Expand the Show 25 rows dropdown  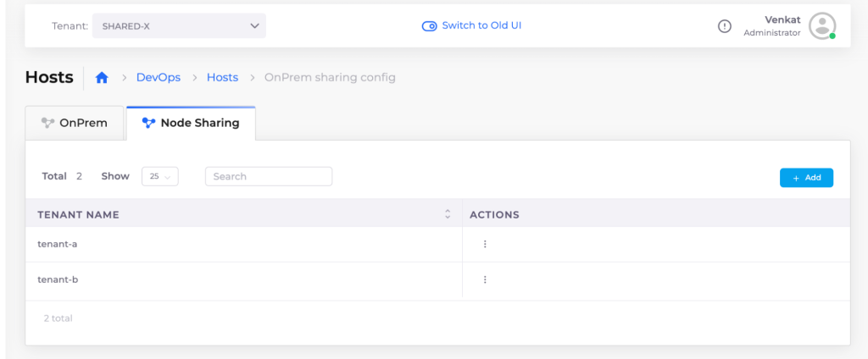click(x=159, y=176)
